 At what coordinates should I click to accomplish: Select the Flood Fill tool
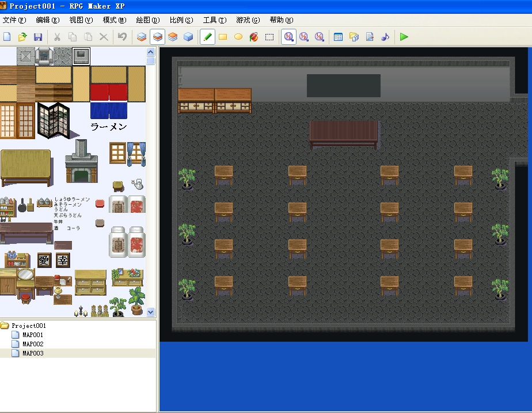pyautogui.click(x=254, y=37)
